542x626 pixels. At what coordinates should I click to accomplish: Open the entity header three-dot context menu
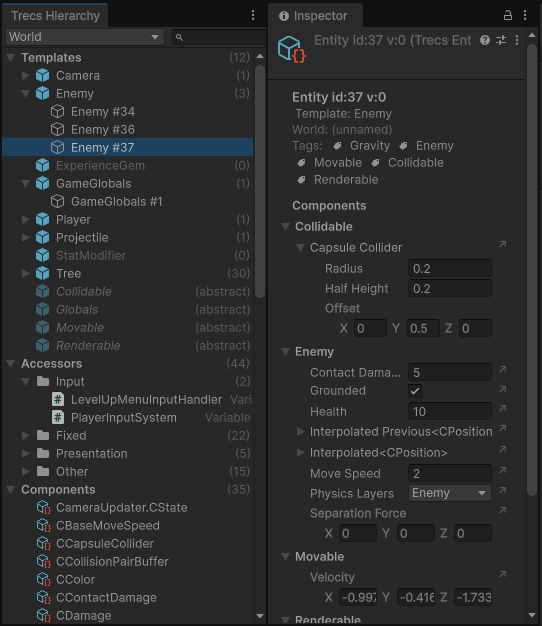pos(517,40)
